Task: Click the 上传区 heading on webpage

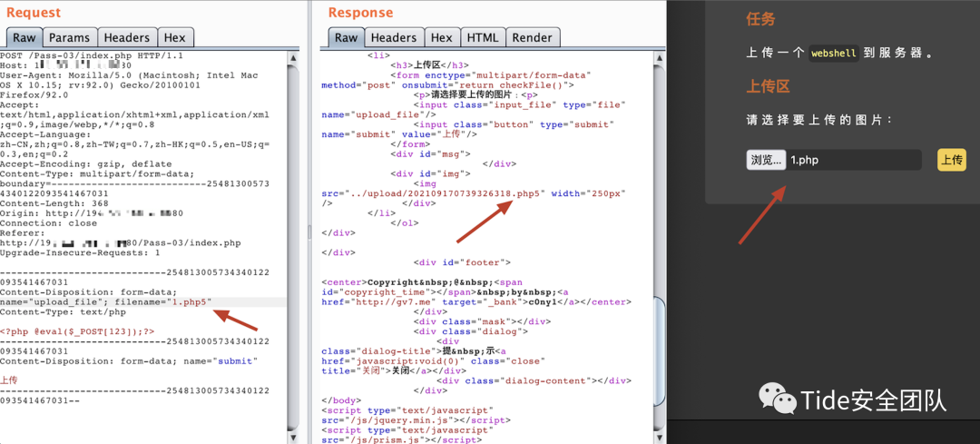Action: (x=769, y=86)
